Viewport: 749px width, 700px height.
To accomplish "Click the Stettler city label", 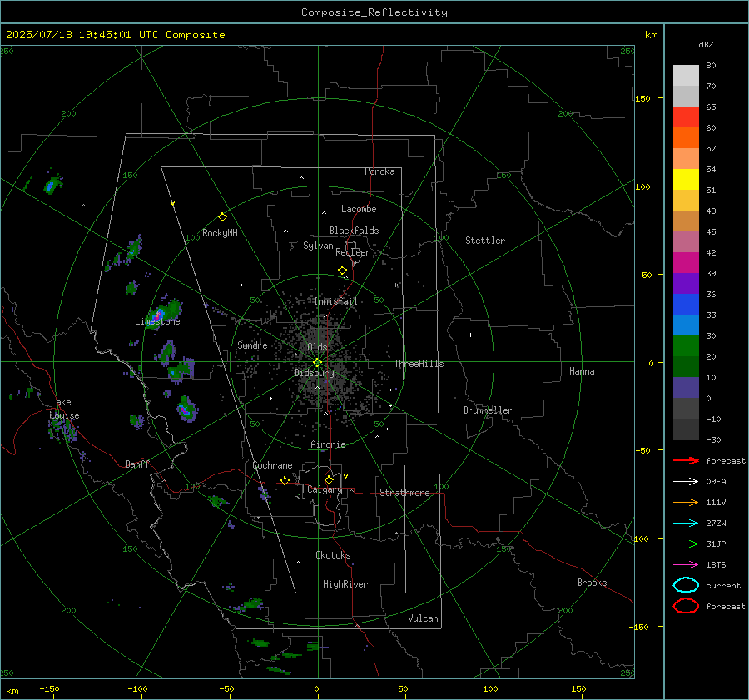I will point(485,241).
